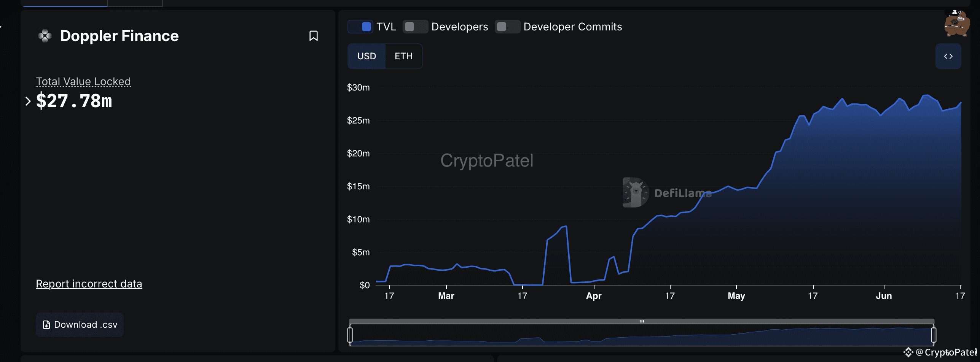Click the file icon in Download .csv

click(x=46, y=325)
